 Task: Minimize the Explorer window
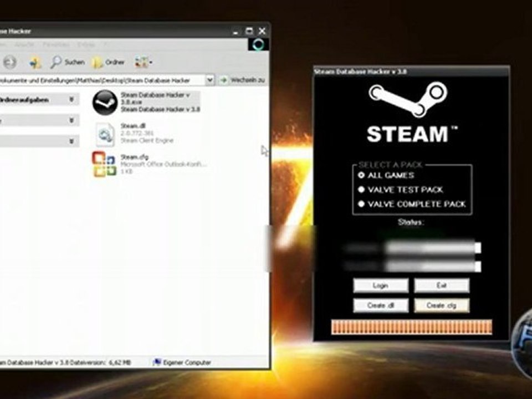click(236, 32)
